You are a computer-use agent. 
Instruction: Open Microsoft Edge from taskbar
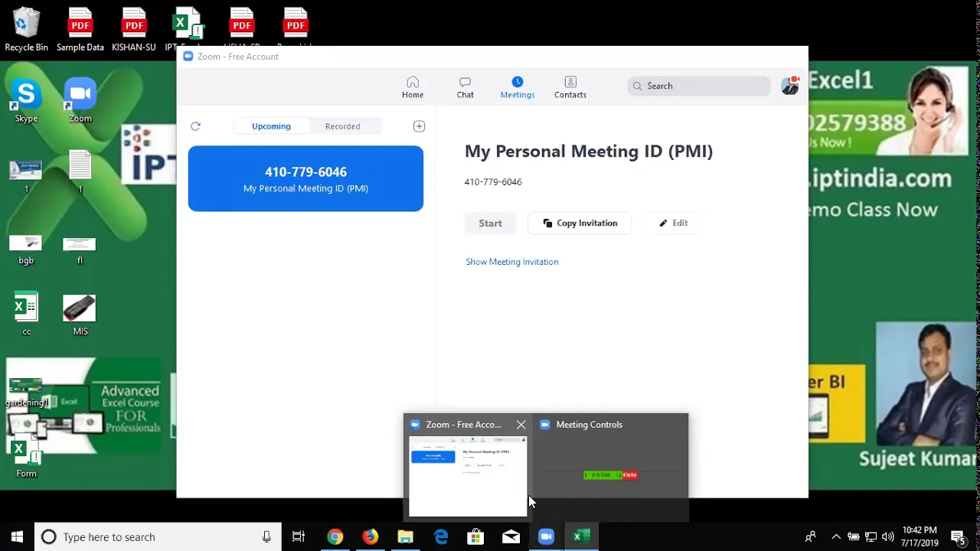(x=441, y=536)
